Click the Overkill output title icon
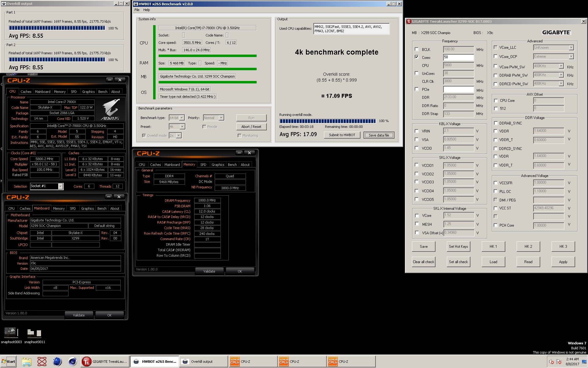588x368 pixels. (x=4, y=4)
